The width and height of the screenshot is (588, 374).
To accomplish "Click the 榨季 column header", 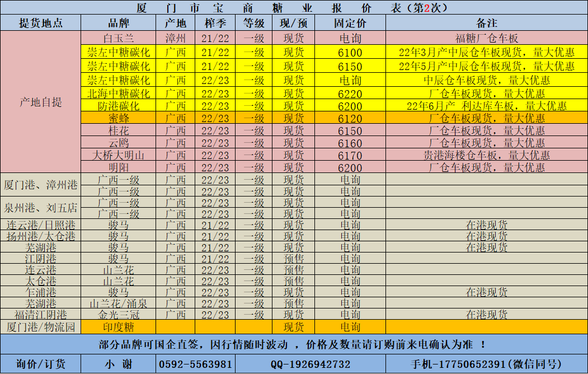I will [215, 24].
